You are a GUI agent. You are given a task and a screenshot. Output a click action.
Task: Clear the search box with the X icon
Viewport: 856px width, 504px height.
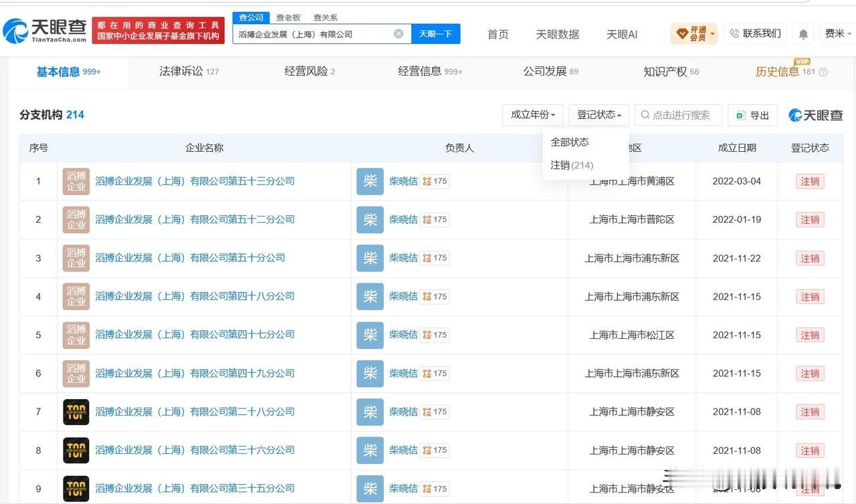(399, 33)
